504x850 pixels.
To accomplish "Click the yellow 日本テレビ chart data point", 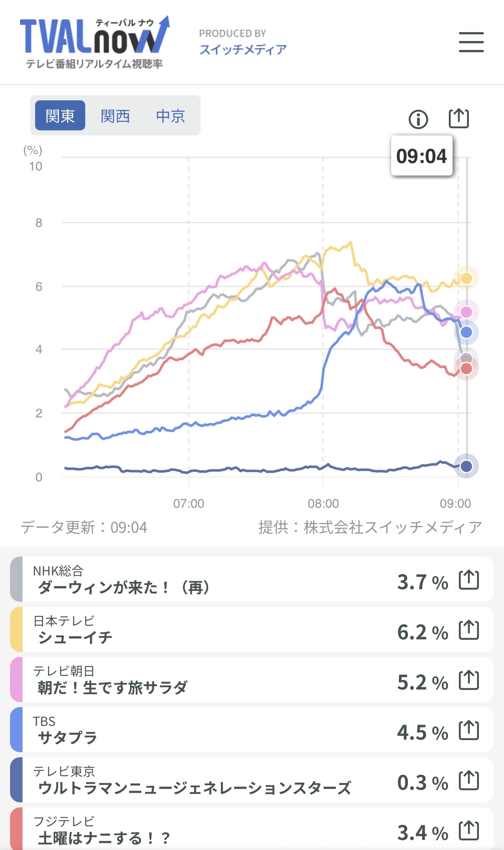I will point(466,278).
